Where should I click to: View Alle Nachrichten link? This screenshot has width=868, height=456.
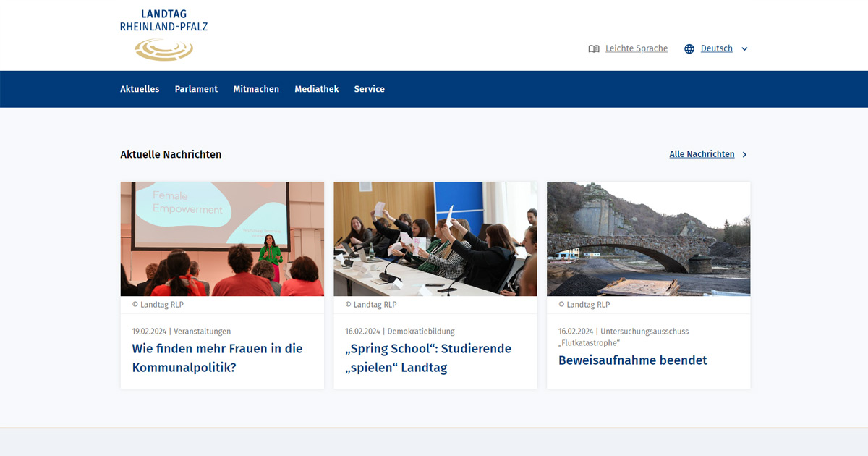tap(702, 154)
